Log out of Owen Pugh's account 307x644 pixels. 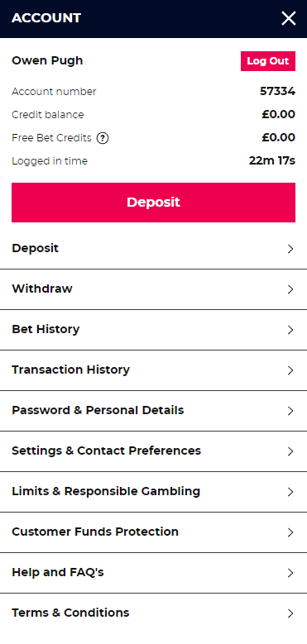[268, 61]
